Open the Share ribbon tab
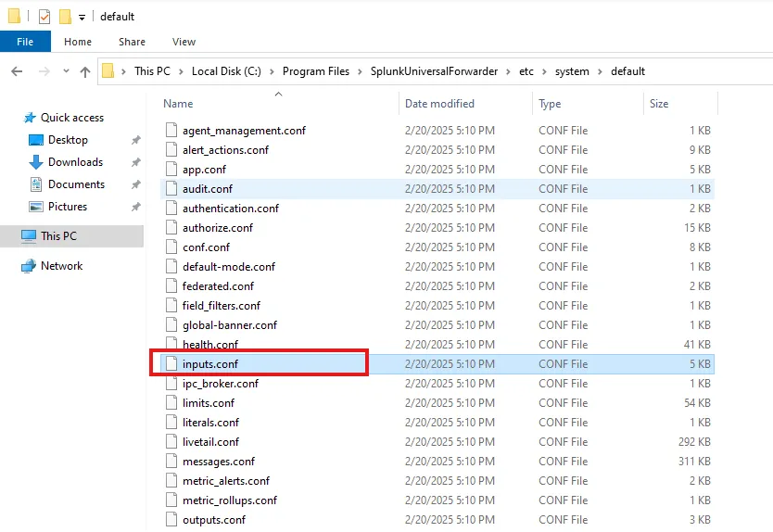 (132, 42)
